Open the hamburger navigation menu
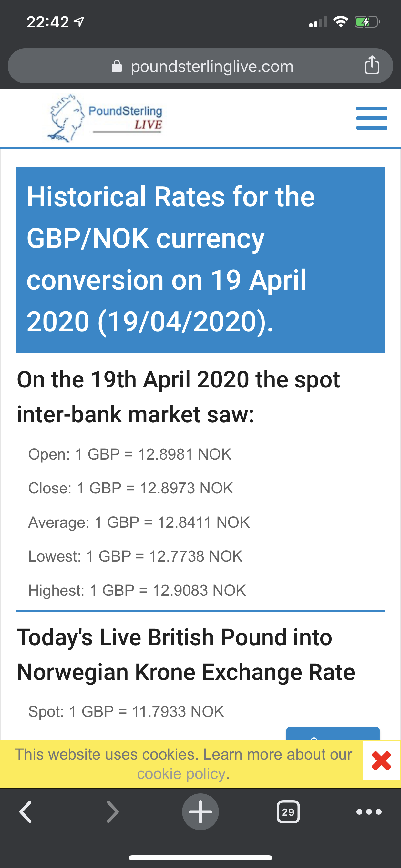This screenshot has width=401, height=868. 372,118
